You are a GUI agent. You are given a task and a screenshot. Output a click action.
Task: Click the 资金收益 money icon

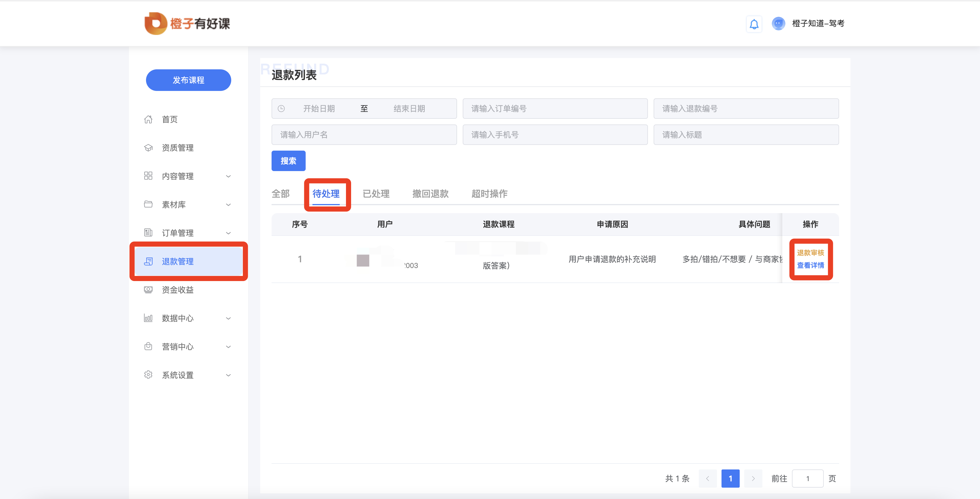point(148,290)
